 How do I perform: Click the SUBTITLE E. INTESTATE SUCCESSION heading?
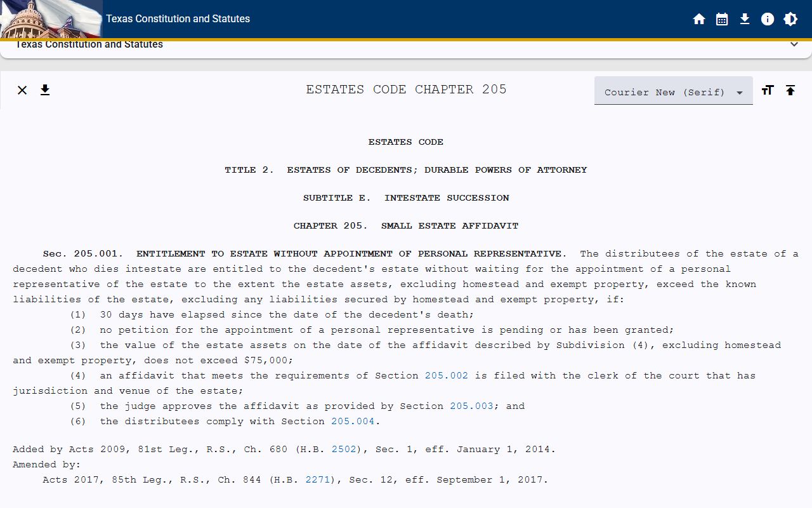point(406,197)
